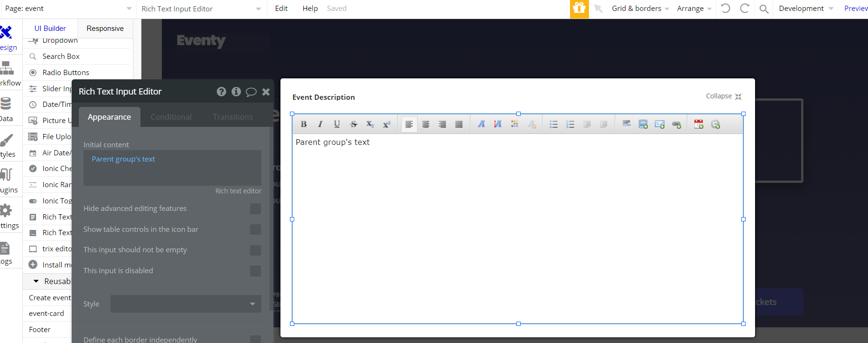Screen dimensions: 868x343
Task: Align text to the right
Action: coord(442,124)
